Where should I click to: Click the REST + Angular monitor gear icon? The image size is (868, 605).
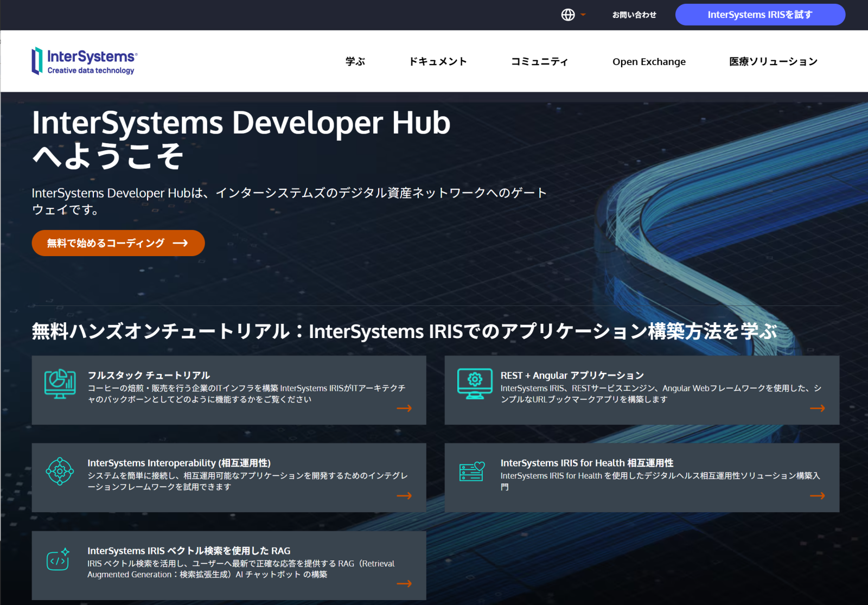474,384
